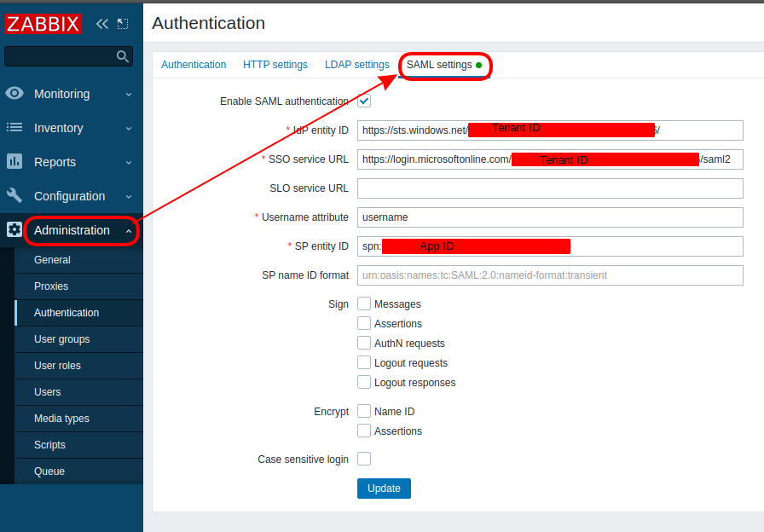Viewport: 764px width, 532px height.
Task: Expand the Reports menu chevron
Action: click(x=129, y=162)
